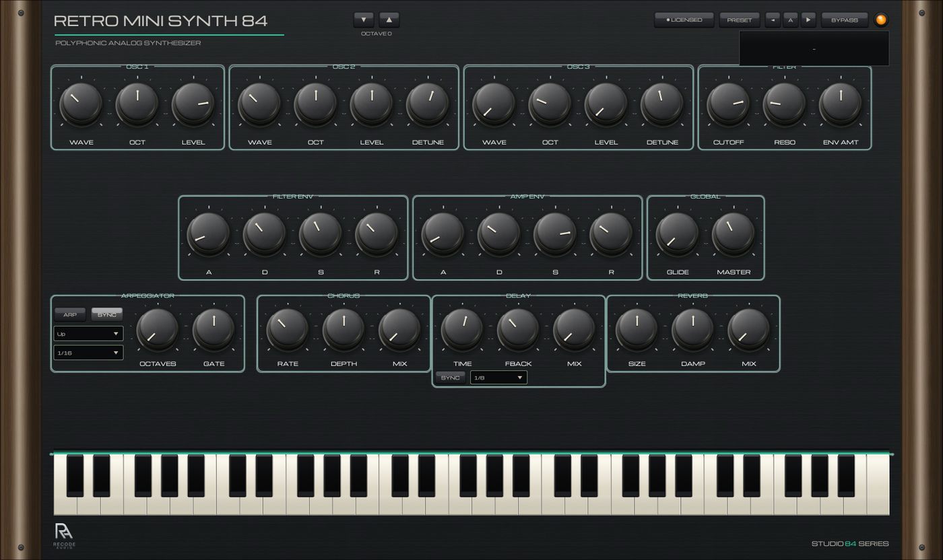Go to next preset arrow
This screenshot has height=560, width=943.
pos(808,20)
